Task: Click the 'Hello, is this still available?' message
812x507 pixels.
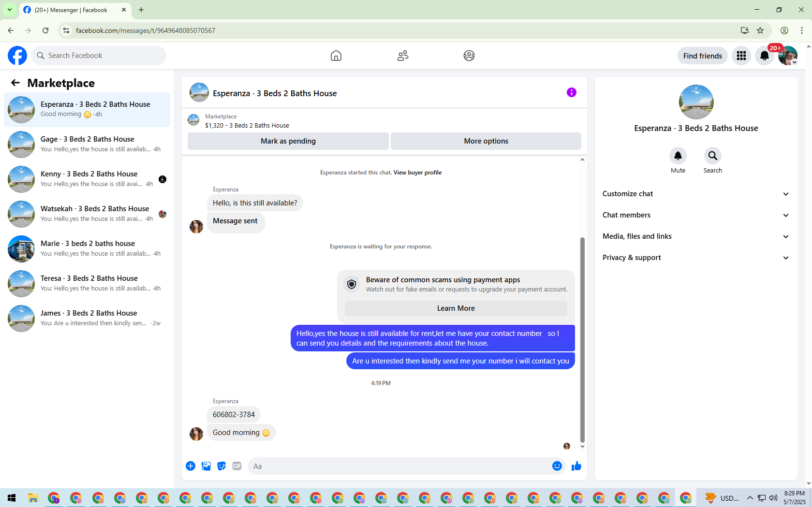Action: point(255,203)
